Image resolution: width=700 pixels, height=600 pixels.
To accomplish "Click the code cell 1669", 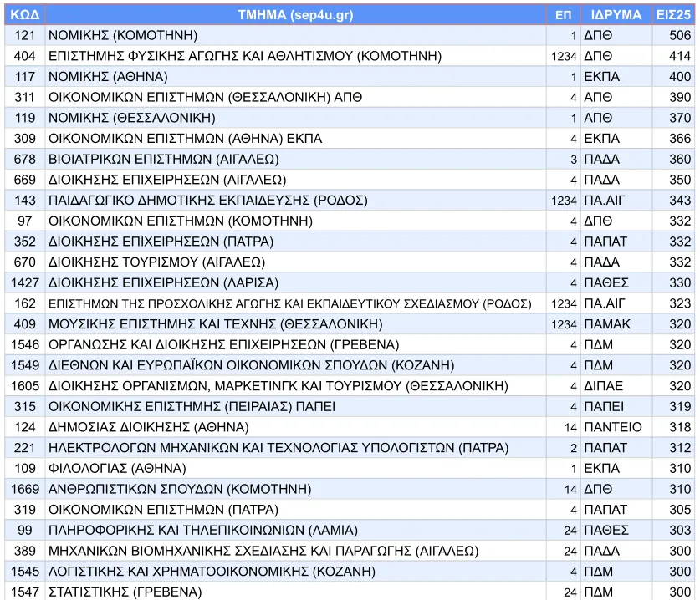I will coord(24,489).
